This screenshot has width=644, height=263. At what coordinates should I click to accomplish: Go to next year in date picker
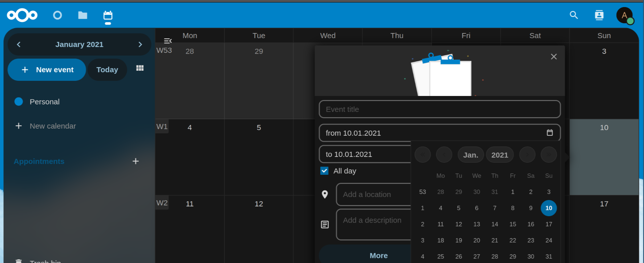(x=549, y=155)
